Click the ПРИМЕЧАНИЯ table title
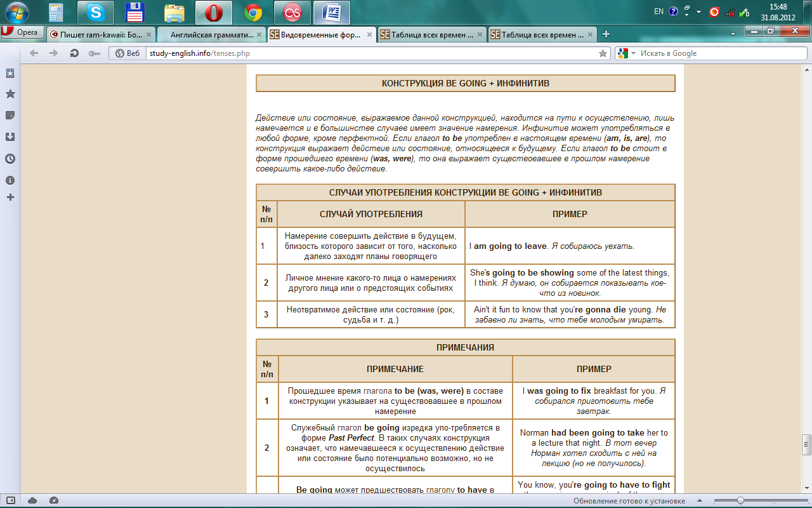Image resolution: width=812 pixels, height=508 pixels. tap(466, 347)
